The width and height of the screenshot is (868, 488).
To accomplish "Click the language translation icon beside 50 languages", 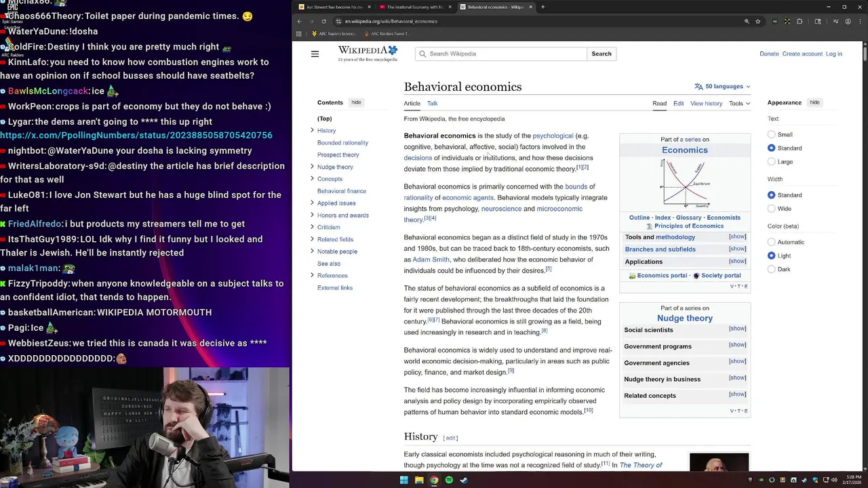I will tap(698, 87).
